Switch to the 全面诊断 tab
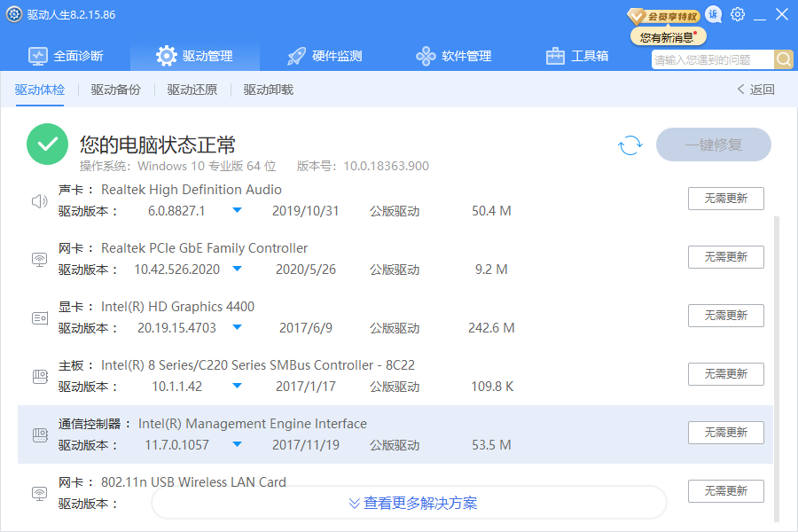 click(66, 56)
